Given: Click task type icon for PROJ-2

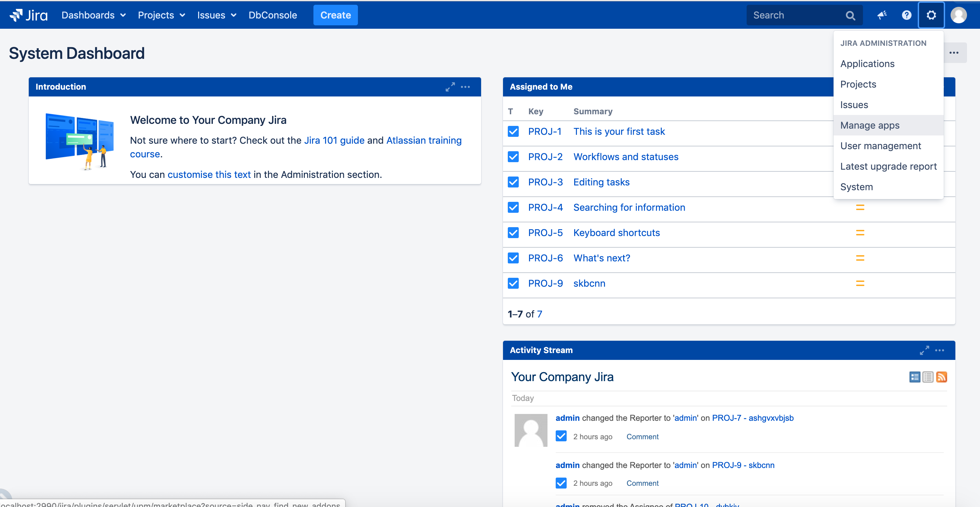Looking at the screenshot, I should pos(513,157).
